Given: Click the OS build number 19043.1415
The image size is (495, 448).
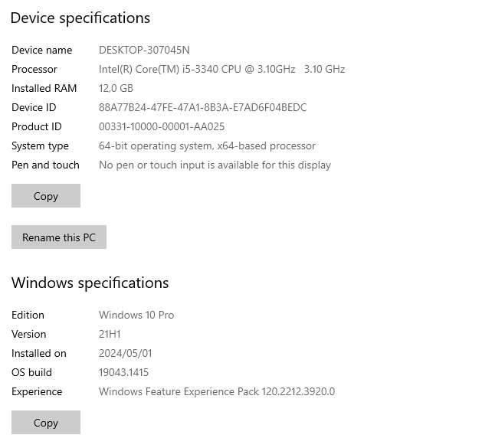Looking at the screenshot, I should click(x=123, y=372).
